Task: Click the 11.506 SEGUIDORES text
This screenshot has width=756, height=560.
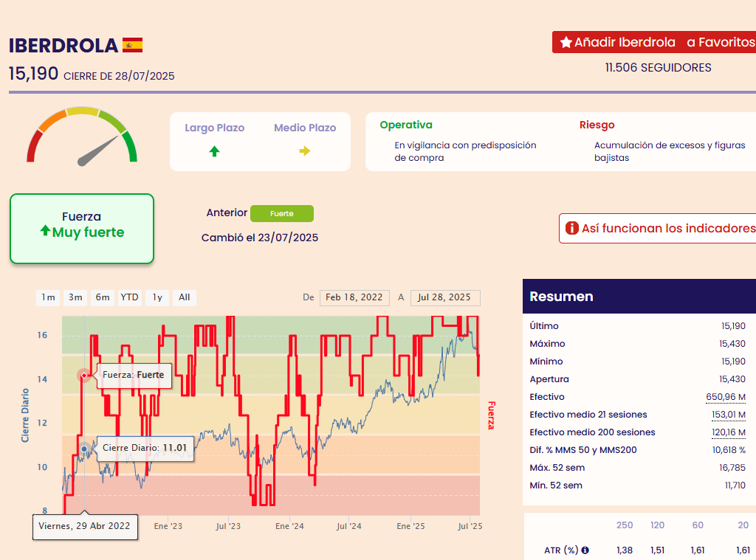Action: pos(658,67)
